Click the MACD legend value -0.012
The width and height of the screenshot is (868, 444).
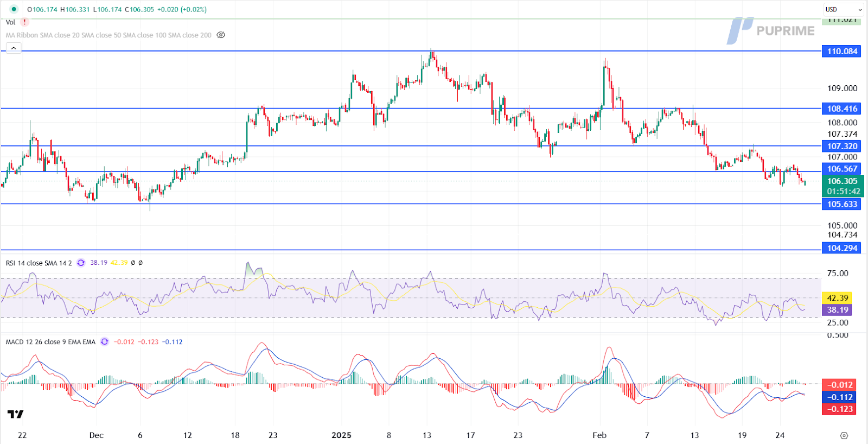coord(124,342)
